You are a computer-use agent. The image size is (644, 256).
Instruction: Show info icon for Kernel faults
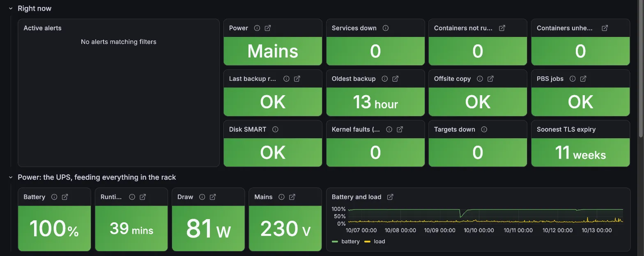point(389,129)
